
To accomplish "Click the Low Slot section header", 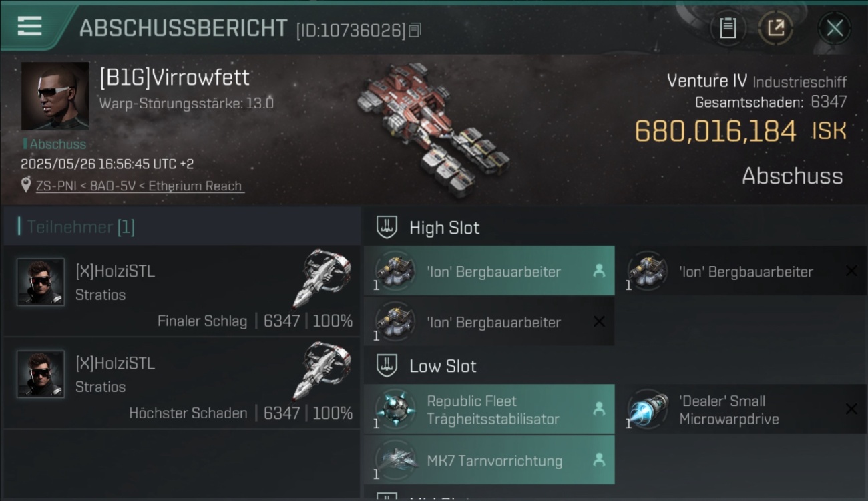I will coord(443,366).
